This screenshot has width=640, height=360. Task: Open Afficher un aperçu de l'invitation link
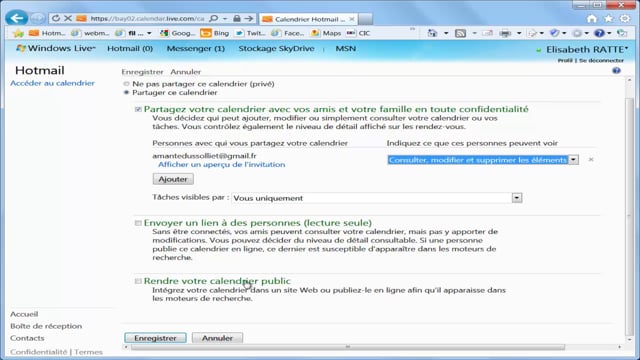(222, 164)
